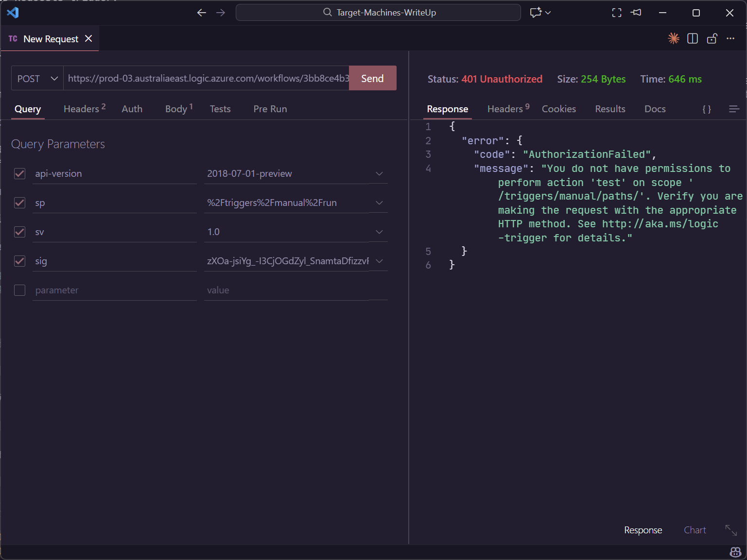This screenshot has height=560, width=747.
Task: Click the split editor icon
Action: coord(693,39)
